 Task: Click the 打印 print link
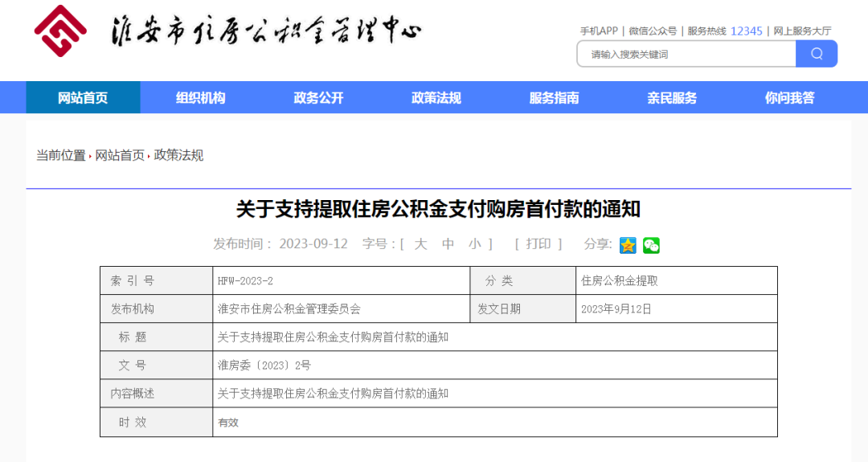tap(538, 244)
